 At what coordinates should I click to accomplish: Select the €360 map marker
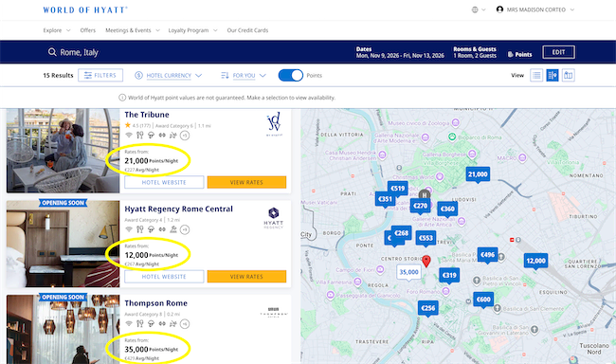(x=447, y=209)
